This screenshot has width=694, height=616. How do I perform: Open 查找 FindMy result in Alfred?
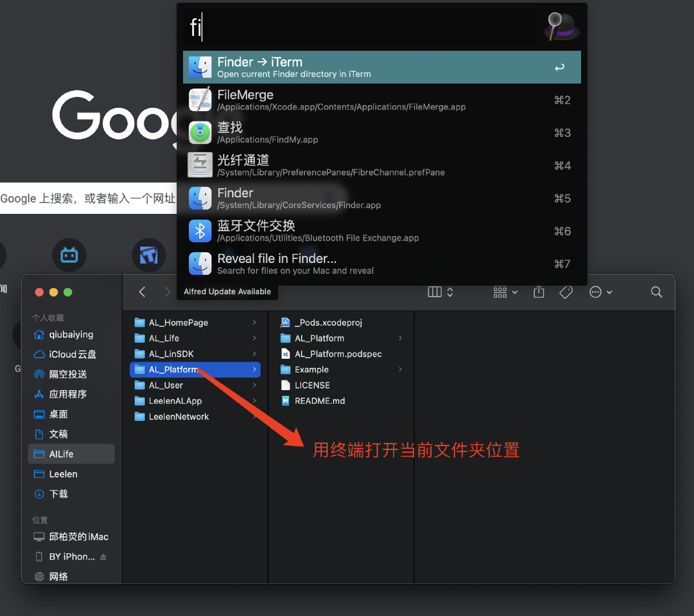pyautogui.click(x=382, y=133)
